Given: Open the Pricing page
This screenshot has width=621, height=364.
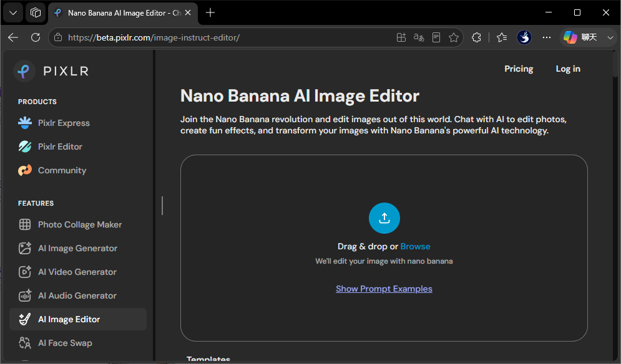Looking at the screenshot, I should pyautogui.click(x=519, y=69).
